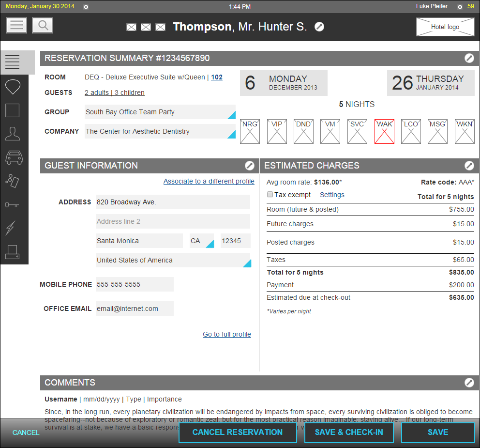Toggle the VIP status flag
480x448 pixels.
tap(277, 132)
